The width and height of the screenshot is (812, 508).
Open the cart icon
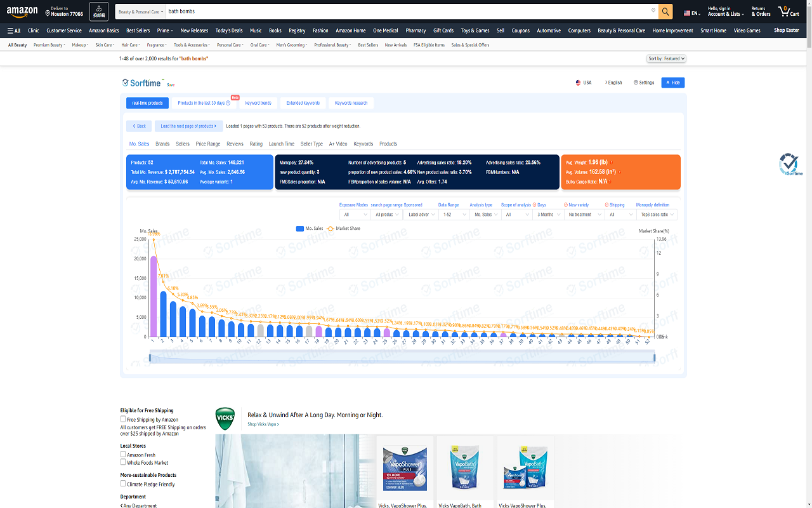[789, 11]
